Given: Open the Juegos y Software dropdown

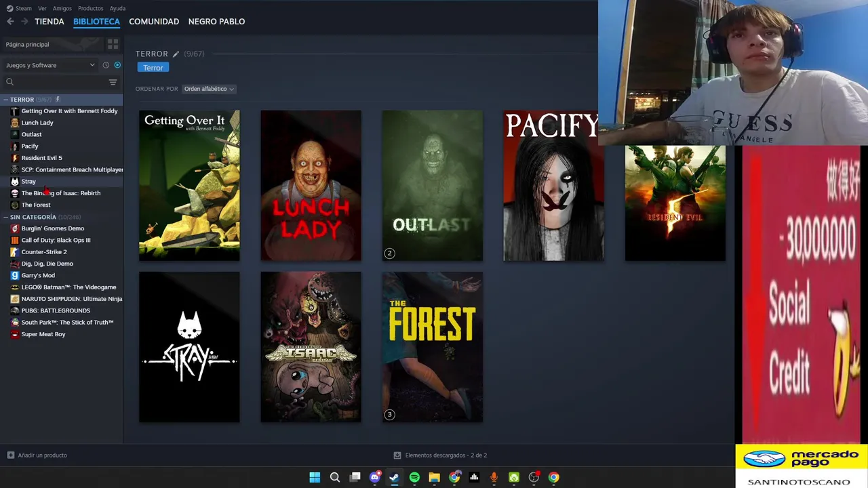Looking at the screenshot, I should (50, 65).
